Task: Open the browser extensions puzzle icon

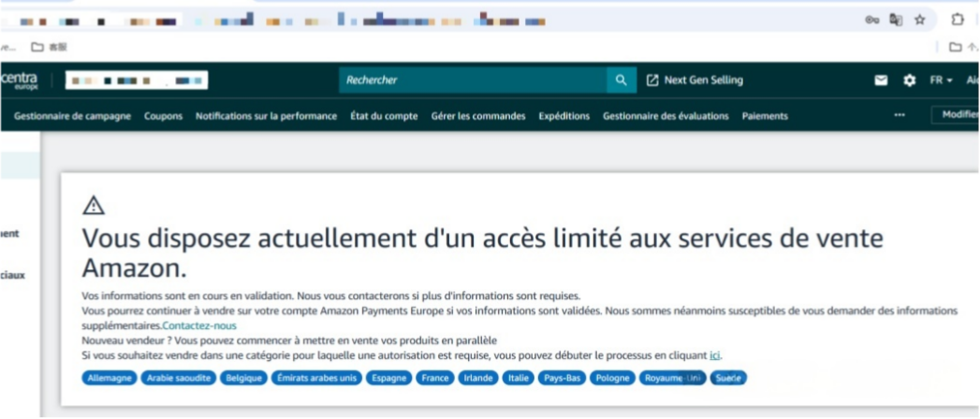Action: point(958,19)
